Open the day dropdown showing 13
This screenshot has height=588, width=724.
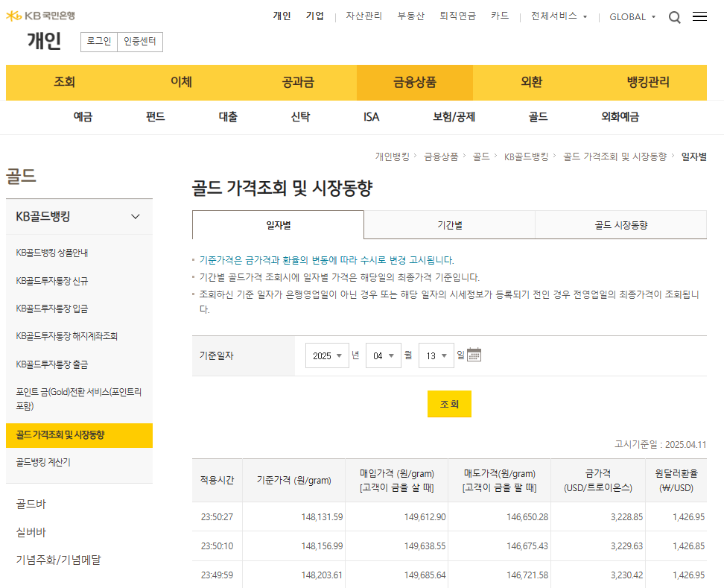436,355
